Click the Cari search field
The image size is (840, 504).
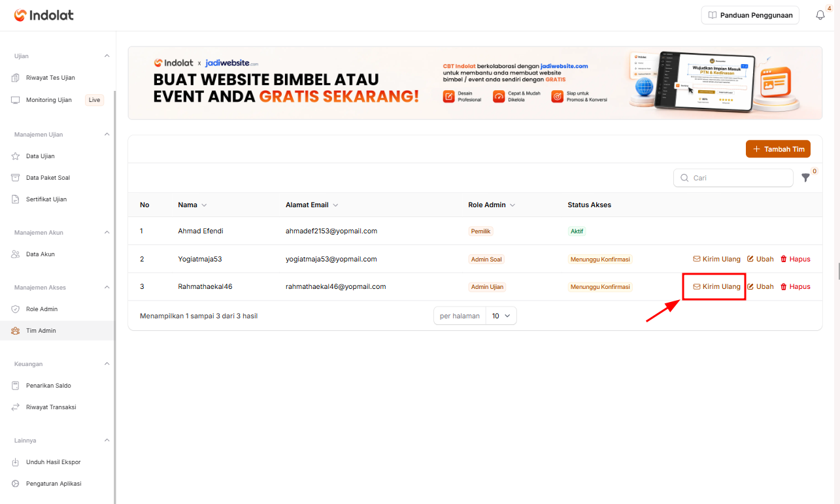tap(733, 178)
